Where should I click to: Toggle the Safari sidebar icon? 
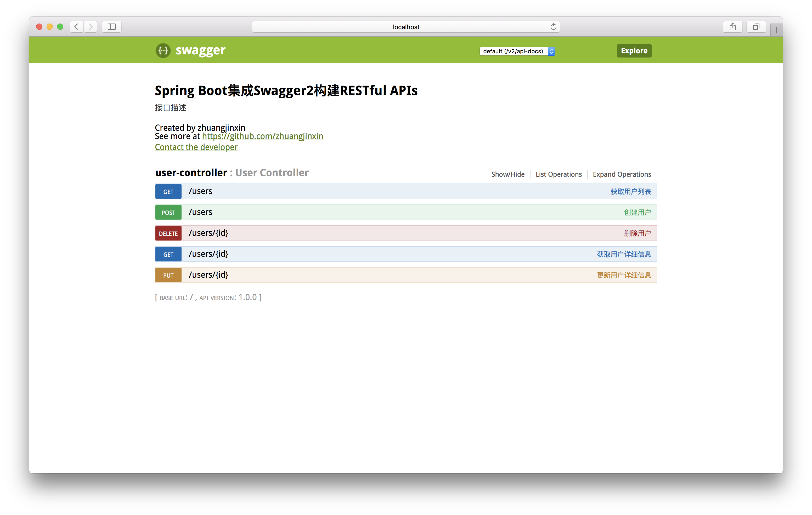click(112, 27)
